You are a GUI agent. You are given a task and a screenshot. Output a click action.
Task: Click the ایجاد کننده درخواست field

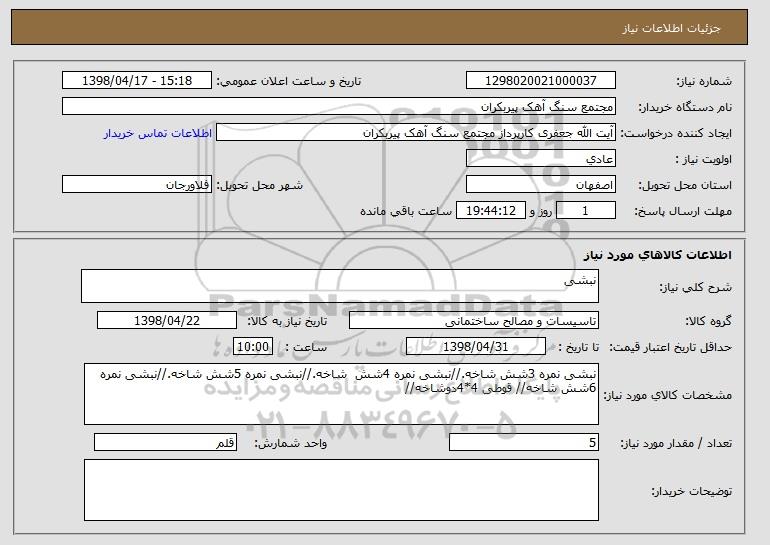click(x=416, y=133)
